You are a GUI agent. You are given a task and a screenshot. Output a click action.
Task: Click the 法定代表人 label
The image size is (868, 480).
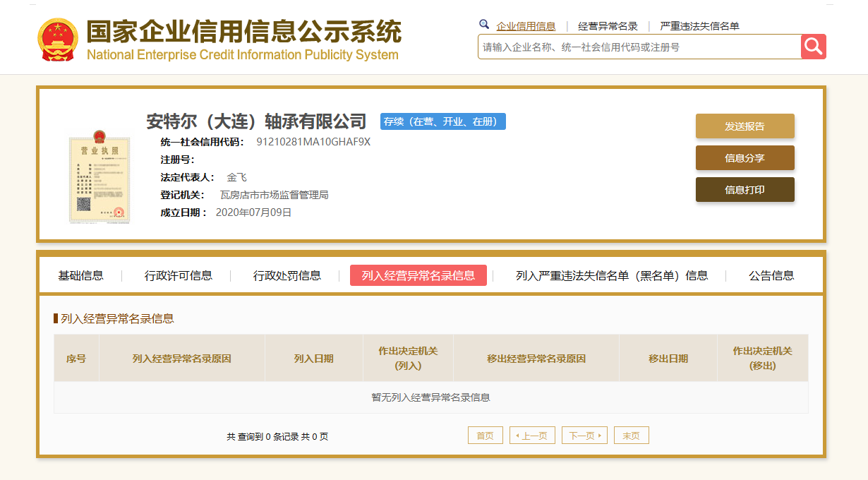[x=187, y=177]
